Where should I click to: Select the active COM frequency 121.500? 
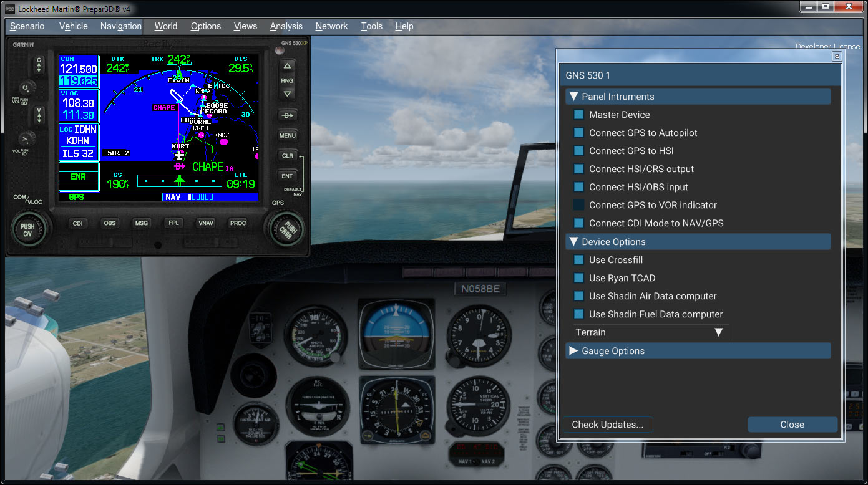click(79, 69)
